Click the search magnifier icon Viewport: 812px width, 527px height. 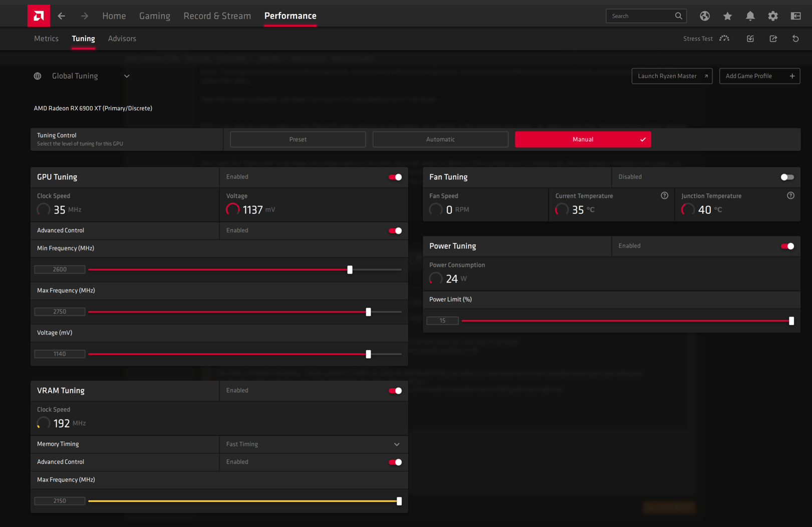point(678,16)
